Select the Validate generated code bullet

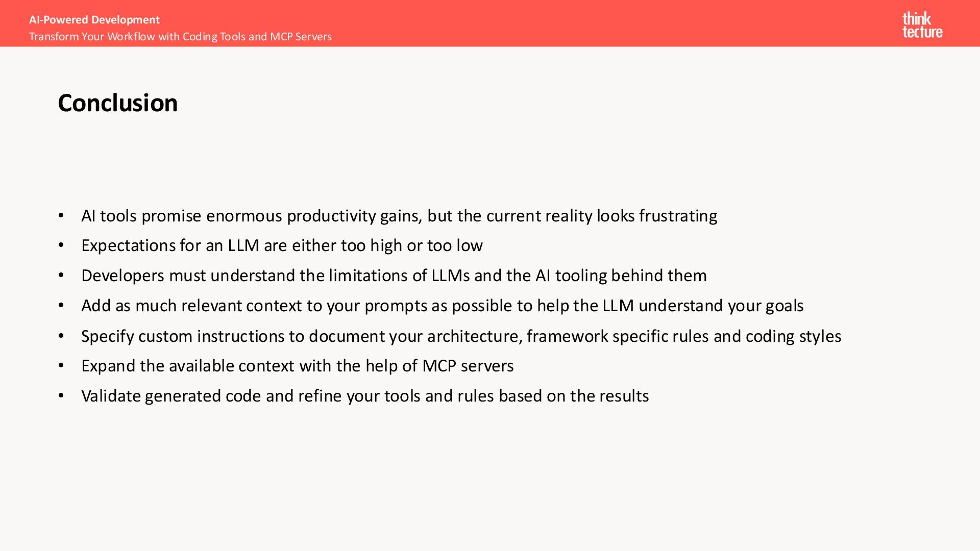365,396
